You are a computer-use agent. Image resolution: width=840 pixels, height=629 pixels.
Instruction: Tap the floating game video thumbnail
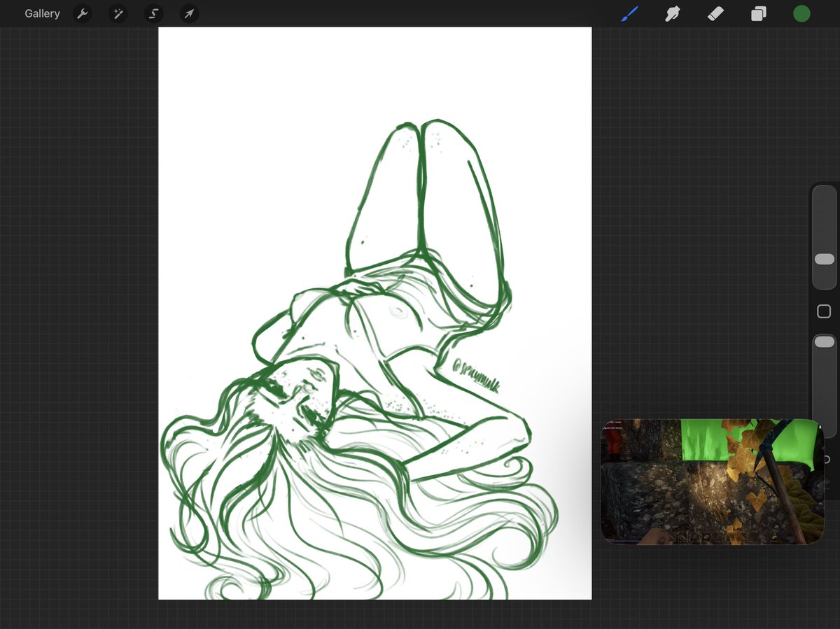[x=712, y=481]
